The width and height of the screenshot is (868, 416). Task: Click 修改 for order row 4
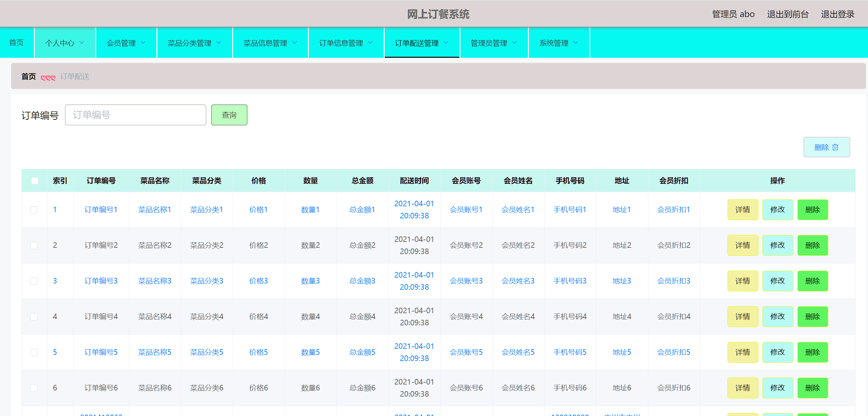[x=778, y=316]
